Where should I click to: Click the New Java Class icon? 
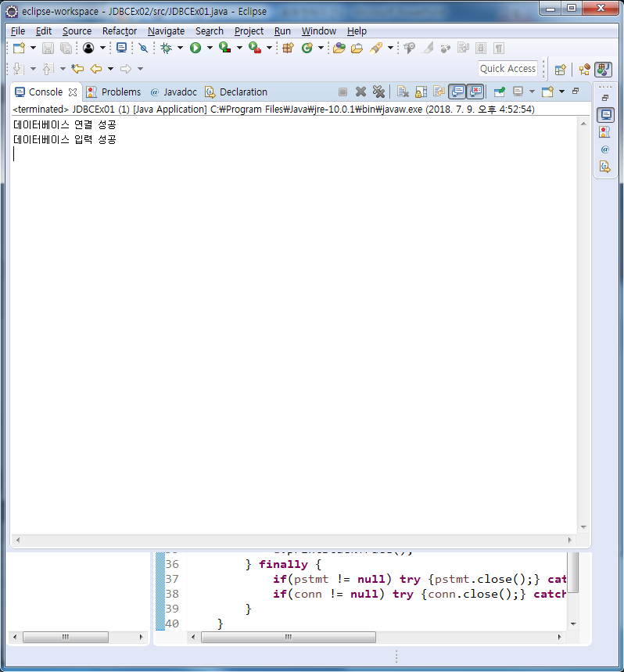coord(307,48)
